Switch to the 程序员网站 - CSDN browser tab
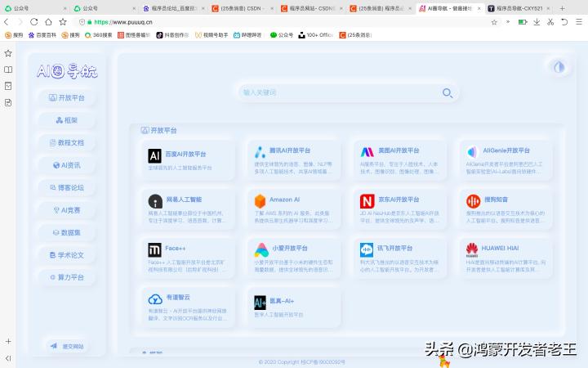 312,8
